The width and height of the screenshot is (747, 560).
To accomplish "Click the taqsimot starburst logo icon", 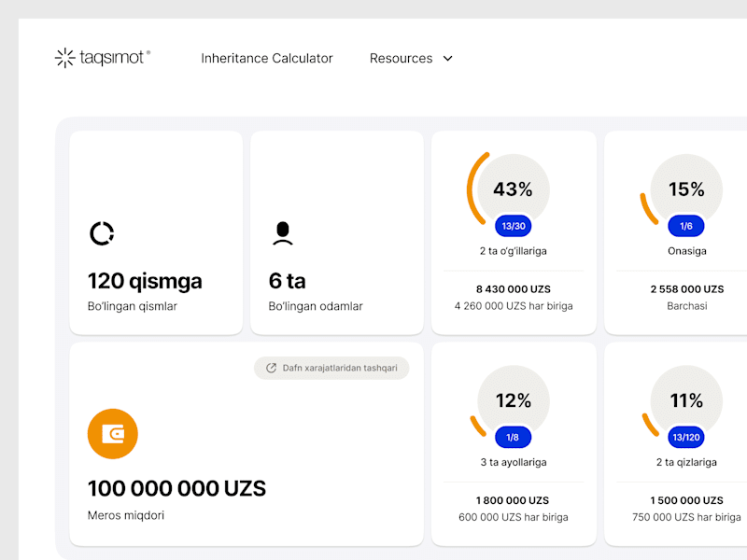I will coord(64,58).
